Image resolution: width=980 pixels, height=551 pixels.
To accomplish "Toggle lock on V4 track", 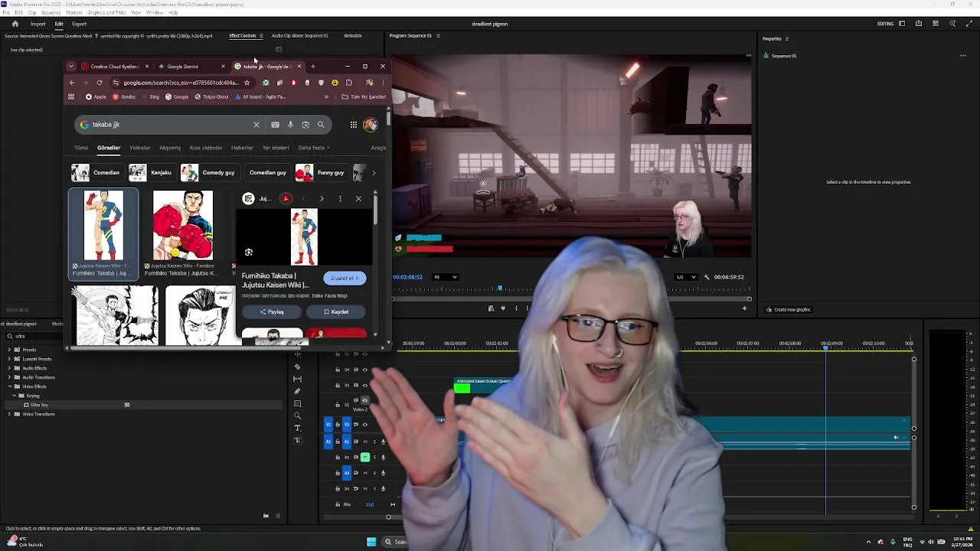I will pos(338,370).
